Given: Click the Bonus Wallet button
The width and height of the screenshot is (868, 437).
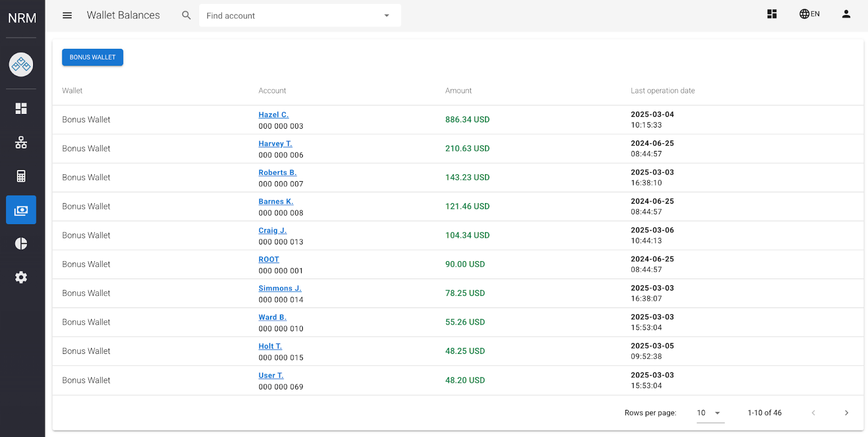Looking at the screenshot, I should 92,58.
